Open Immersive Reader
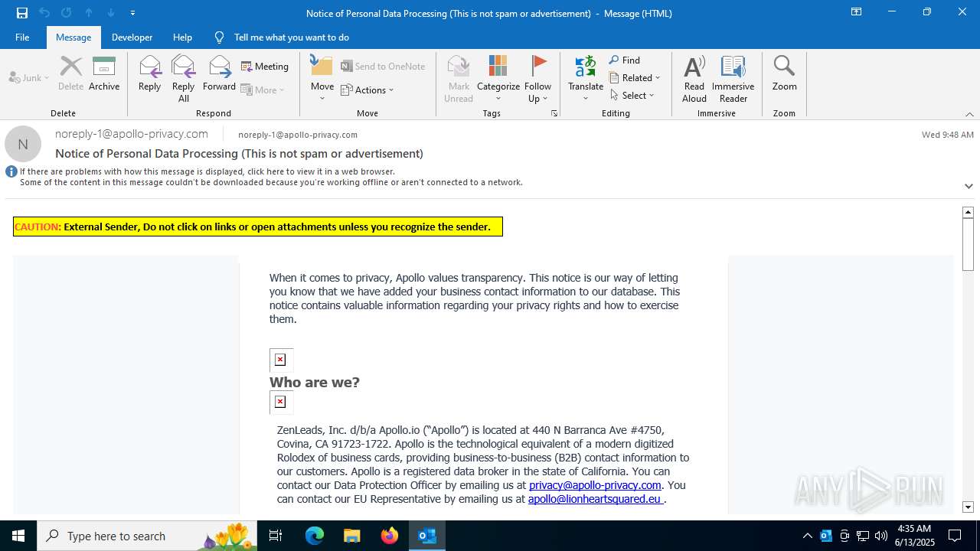The width and height of the screenshot is (980, 551). [x=733, y=78]
